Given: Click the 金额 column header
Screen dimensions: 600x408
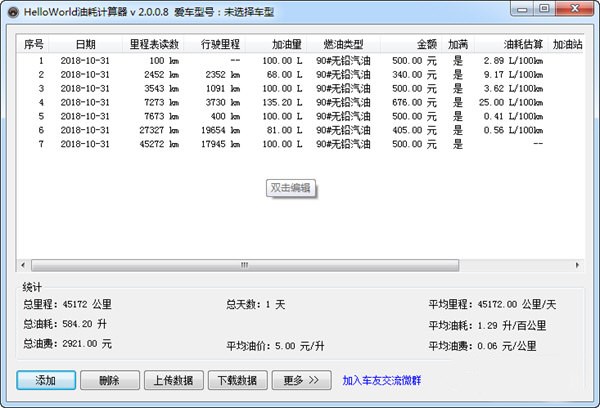Looking at the screenshot, I should click(x=411, y=44).
